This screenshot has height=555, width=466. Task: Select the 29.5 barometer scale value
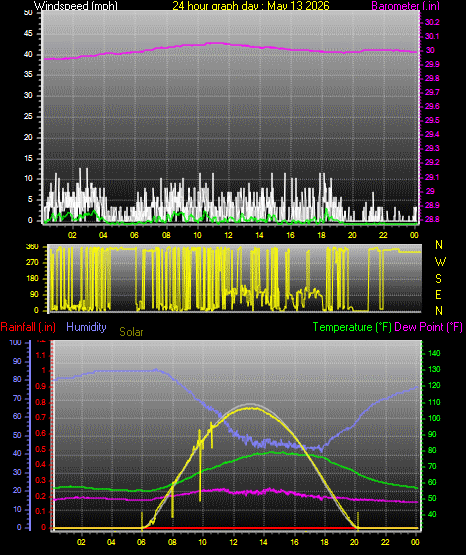(x=432, y=120)
